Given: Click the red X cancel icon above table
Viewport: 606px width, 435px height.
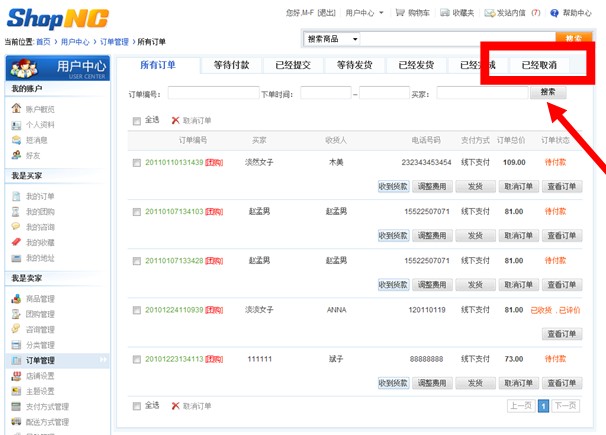Looking at the screenshot, I should pyautogui.click(x=175, y=120).
